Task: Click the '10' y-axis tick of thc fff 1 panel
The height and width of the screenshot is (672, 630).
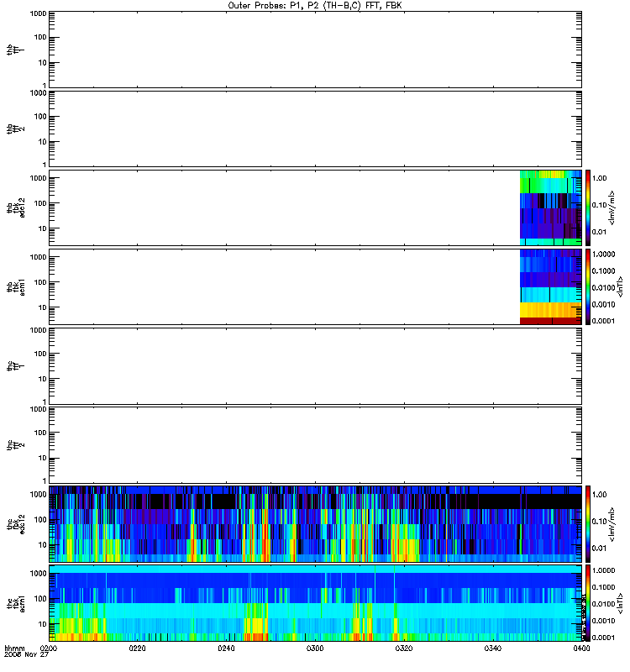Action: [43, 380]
